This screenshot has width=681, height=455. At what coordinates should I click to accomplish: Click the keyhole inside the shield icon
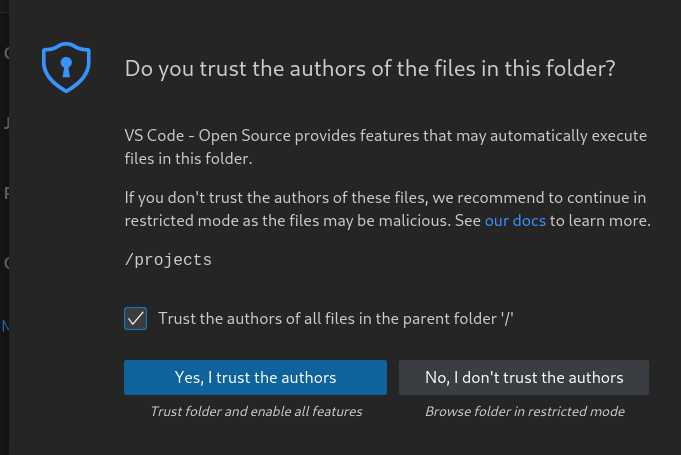click(x=66, y=67)
